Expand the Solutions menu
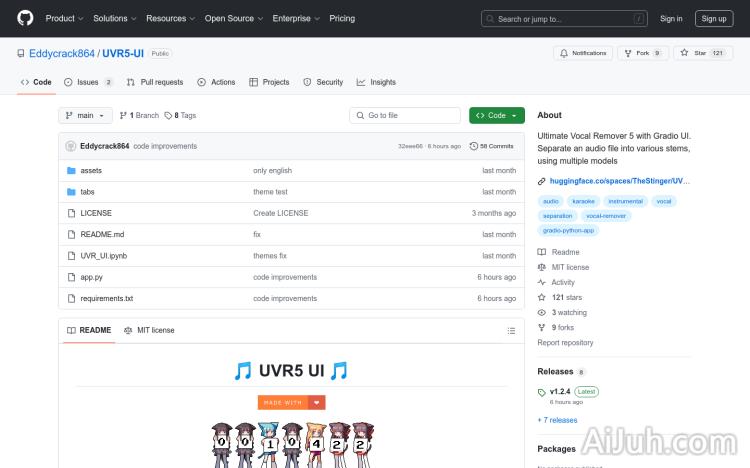 click(x=115, y=18)
